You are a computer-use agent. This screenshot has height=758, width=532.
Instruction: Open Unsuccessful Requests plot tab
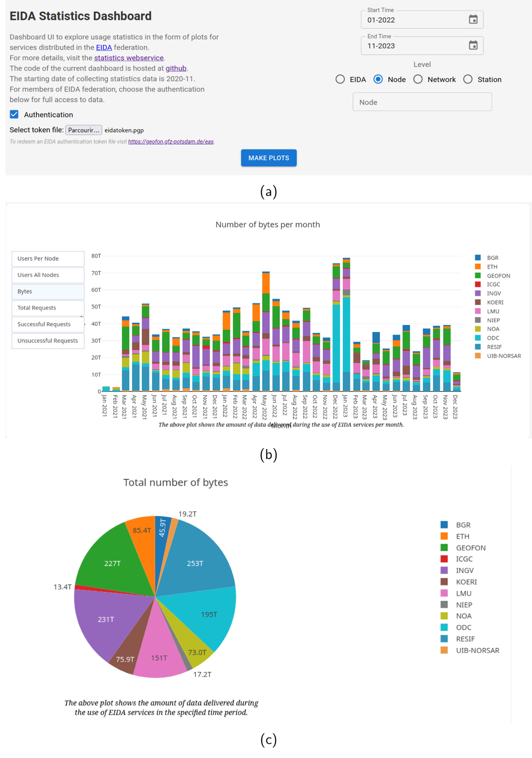point(48,340)
